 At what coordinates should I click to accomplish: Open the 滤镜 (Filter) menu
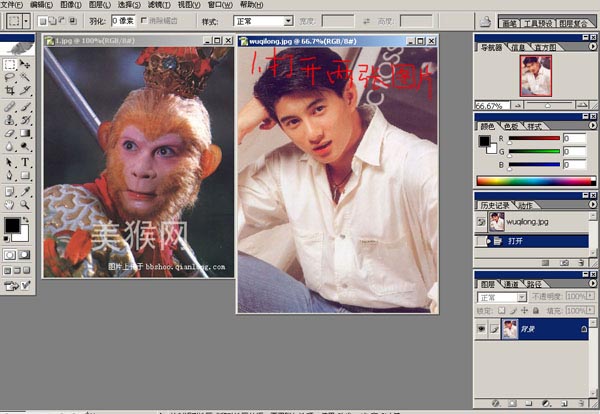coord(155,5)
